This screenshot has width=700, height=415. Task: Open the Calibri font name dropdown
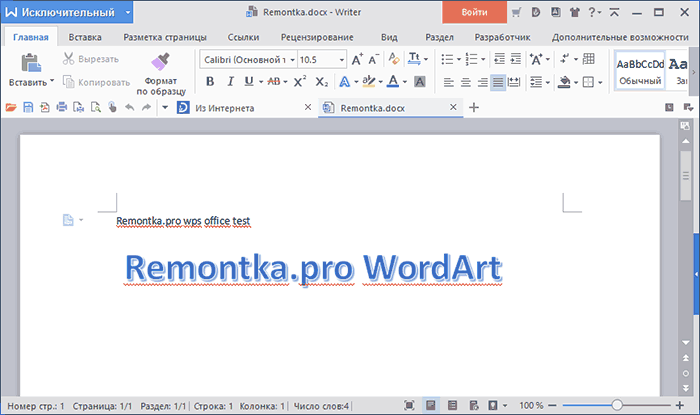(292, 59)
